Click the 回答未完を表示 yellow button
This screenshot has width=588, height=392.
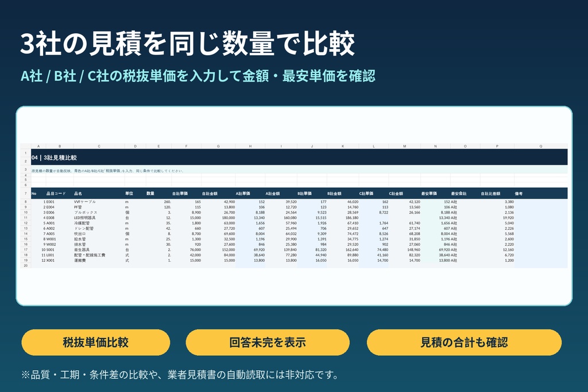point(268,342)
